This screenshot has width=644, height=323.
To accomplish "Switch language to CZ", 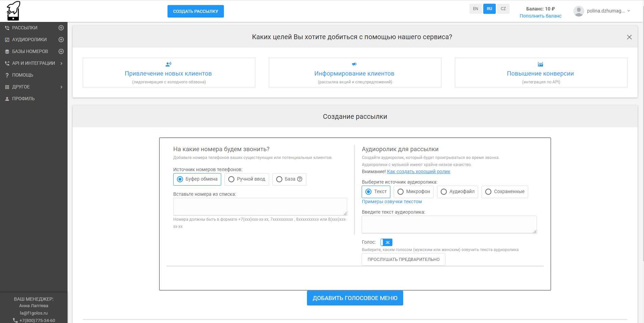I will tap(503, 9).
